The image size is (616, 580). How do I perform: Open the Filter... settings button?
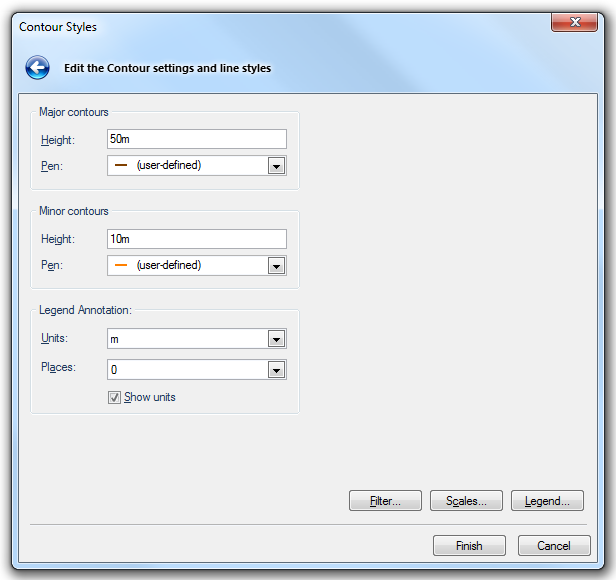pos(385,501)
